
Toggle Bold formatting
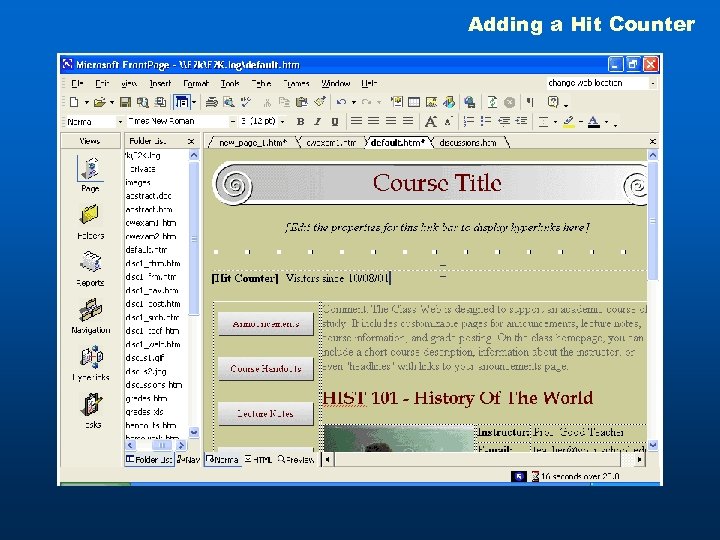pos(300,122)
